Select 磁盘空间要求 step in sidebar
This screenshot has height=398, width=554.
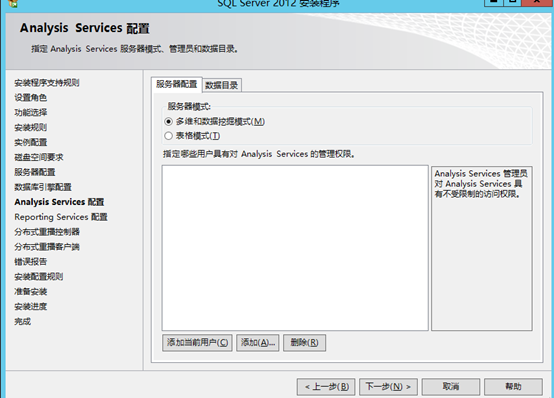[39, 157]
